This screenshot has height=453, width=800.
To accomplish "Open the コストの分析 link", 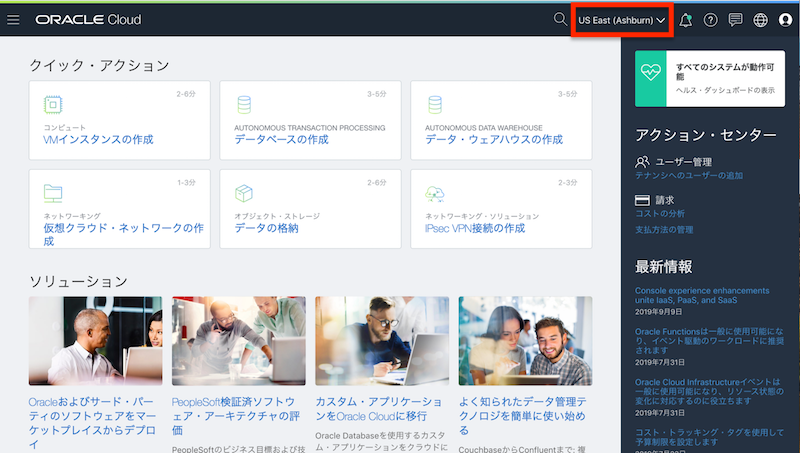I will point(660,214).
